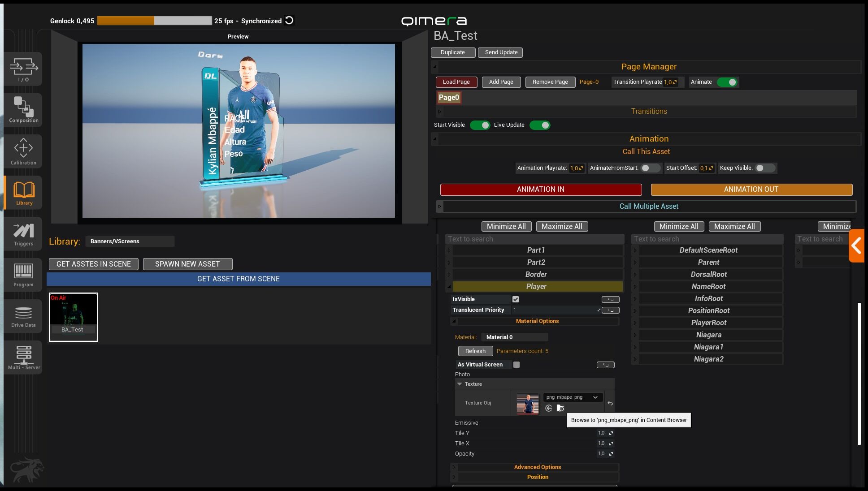
Task: Select the Calibration sidebar icon
Action: [23, 151]
